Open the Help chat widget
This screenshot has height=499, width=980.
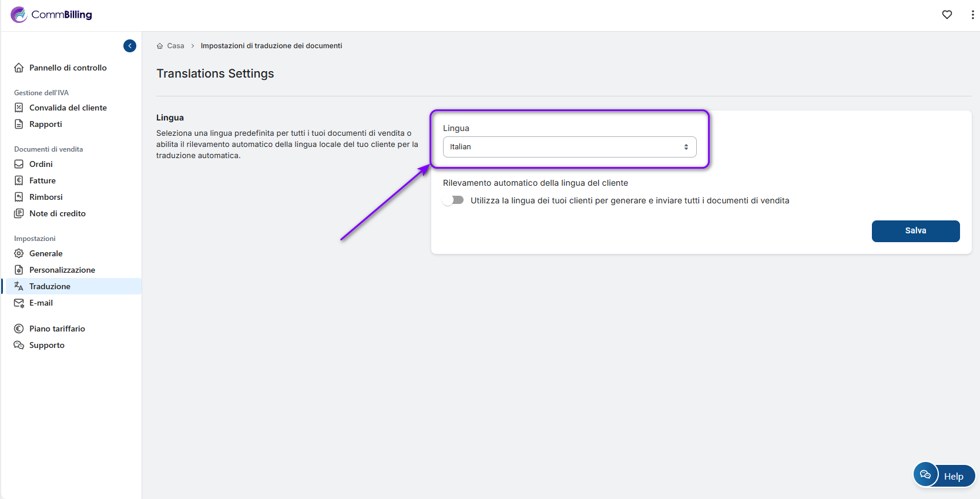pyautogui.click(x=944, y=475)
